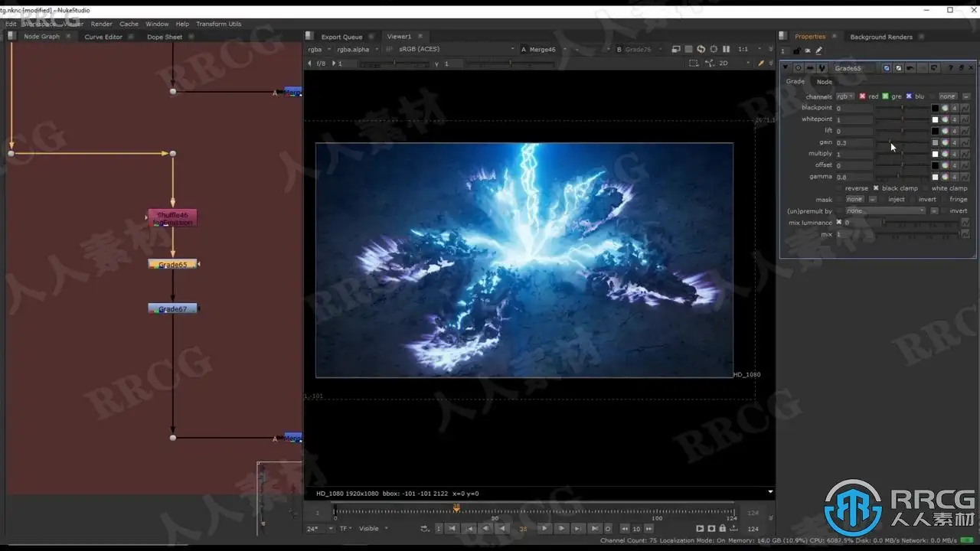Step forward one frame
980x551 pixels.
(561, 529)
